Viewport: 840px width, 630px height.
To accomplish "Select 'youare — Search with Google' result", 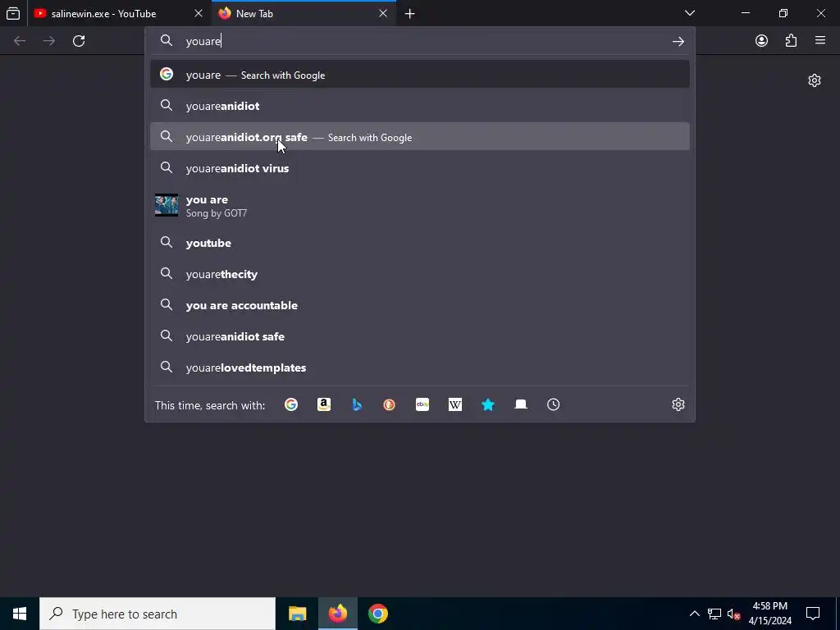I will click(x=420, y=75).
